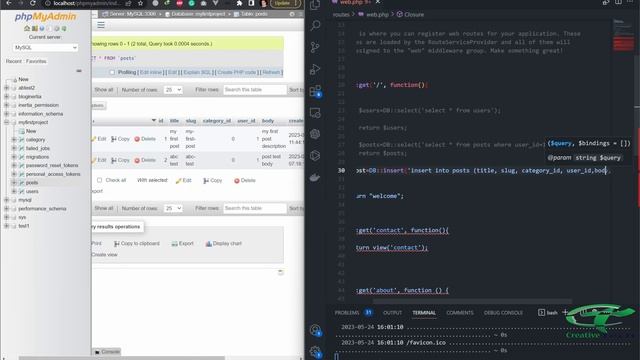This screenshot has height=360, width=640.
Task: Open the Run and Debug view in VS Code
Action: (x=315, y=69)
